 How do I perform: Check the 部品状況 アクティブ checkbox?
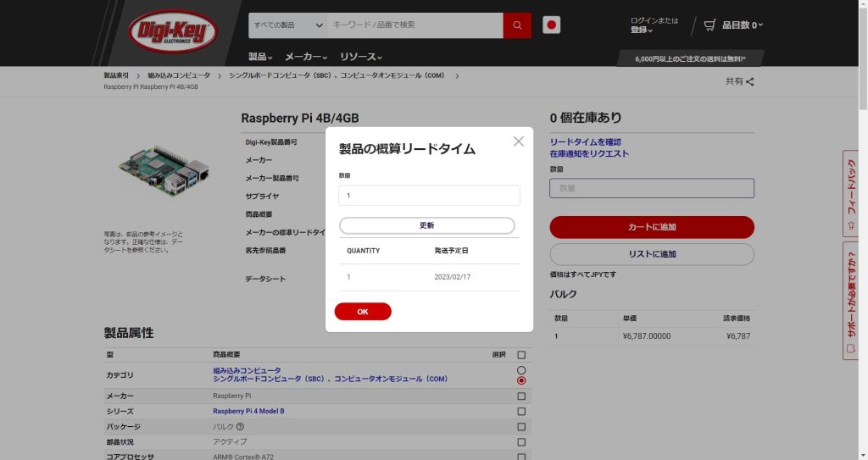[x=521, y=442]
